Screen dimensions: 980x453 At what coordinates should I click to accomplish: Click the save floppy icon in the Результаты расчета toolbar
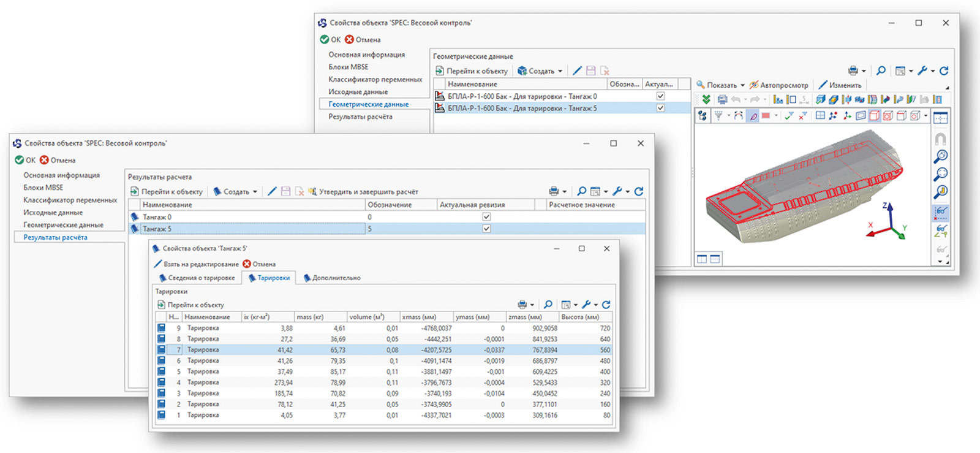(285, 191)
